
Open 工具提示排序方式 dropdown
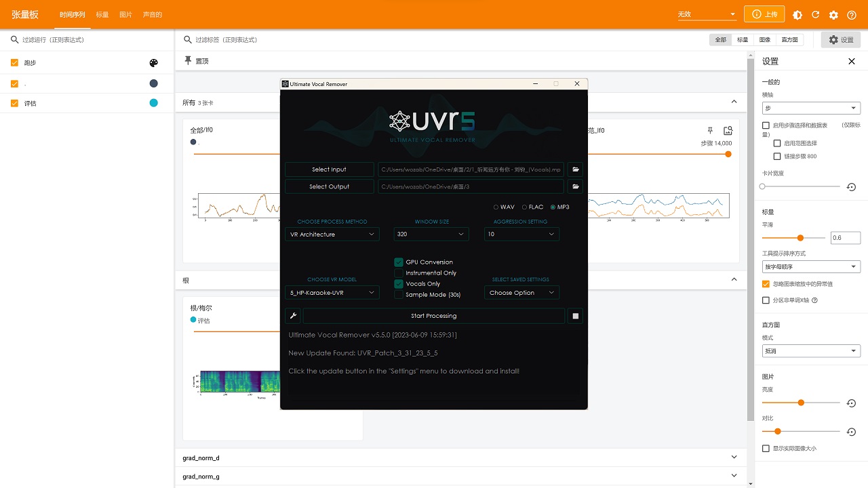(811, 267)
